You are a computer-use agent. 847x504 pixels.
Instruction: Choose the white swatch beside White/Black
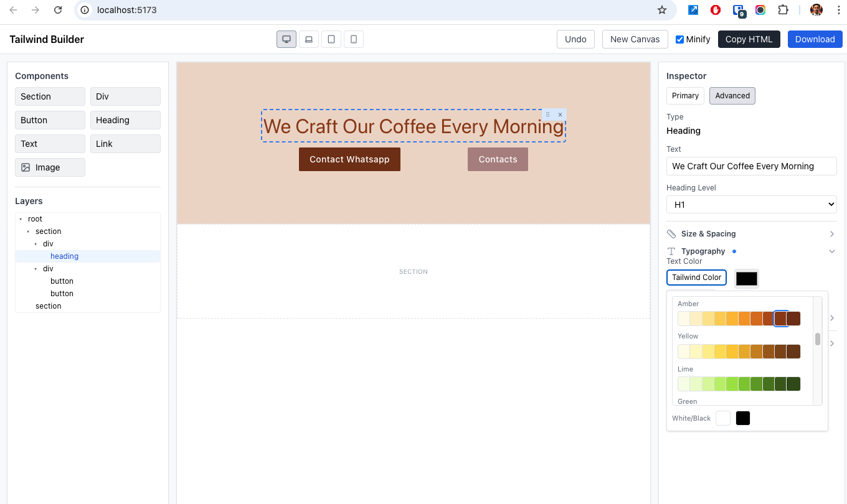722,418
